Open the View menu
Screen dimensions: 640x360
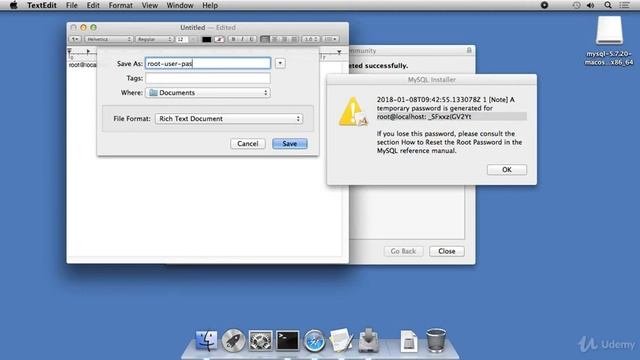pos(149,5)
